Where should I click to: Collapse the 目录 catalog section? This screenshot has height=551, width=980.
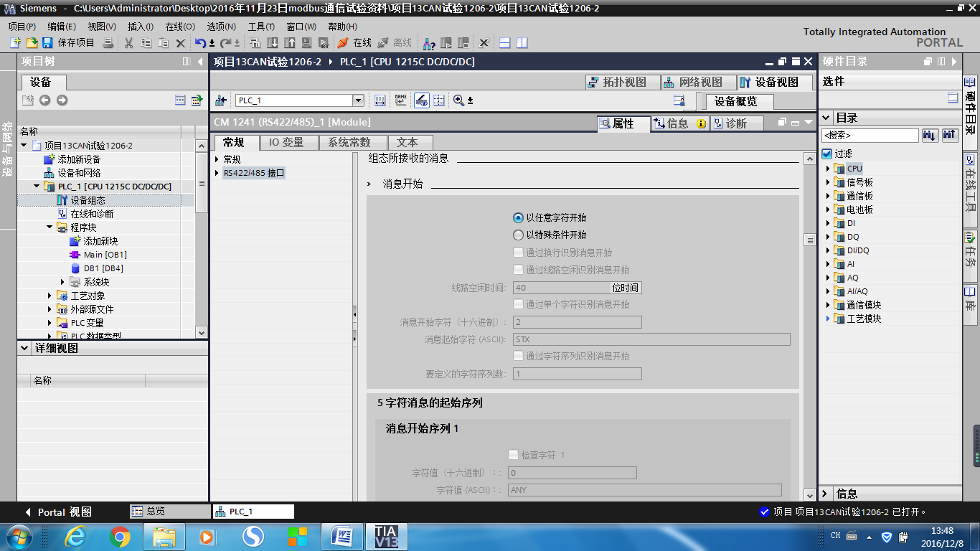826,118
